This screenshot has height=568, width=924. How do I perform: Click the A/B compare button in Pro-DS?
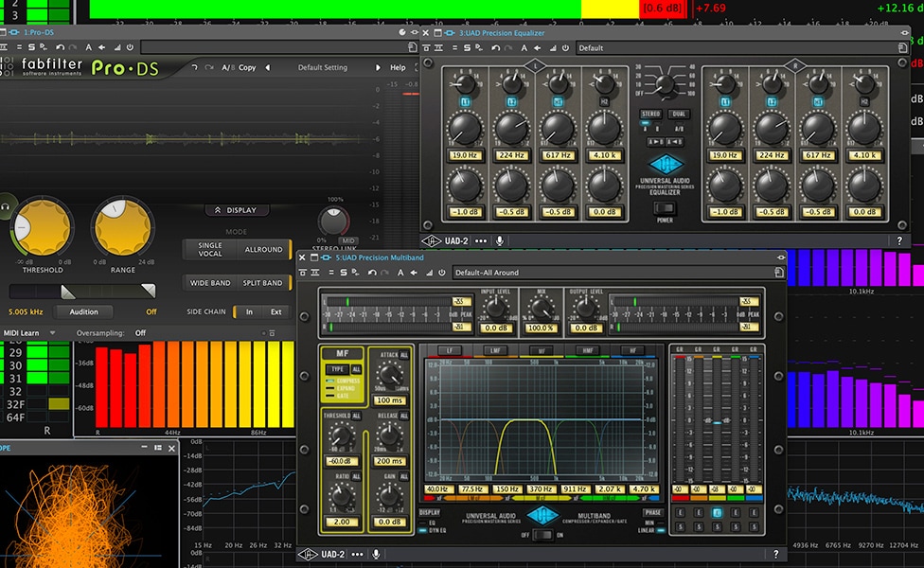227,67
